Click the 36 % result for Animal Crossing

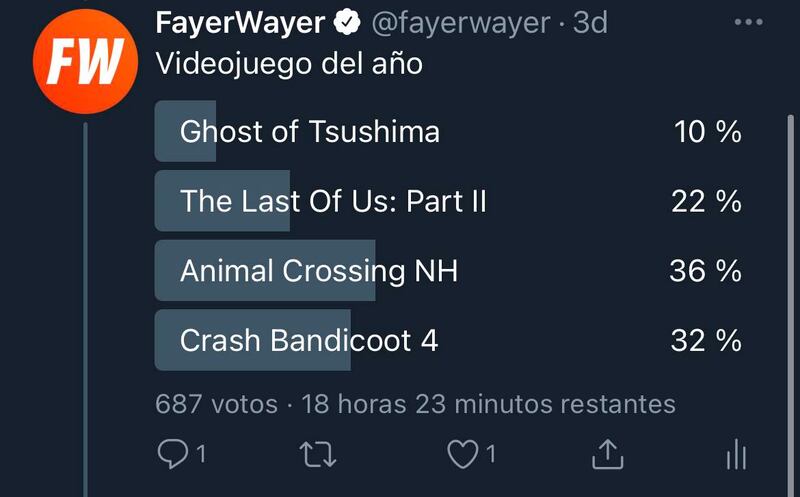(x=705, y=270)
